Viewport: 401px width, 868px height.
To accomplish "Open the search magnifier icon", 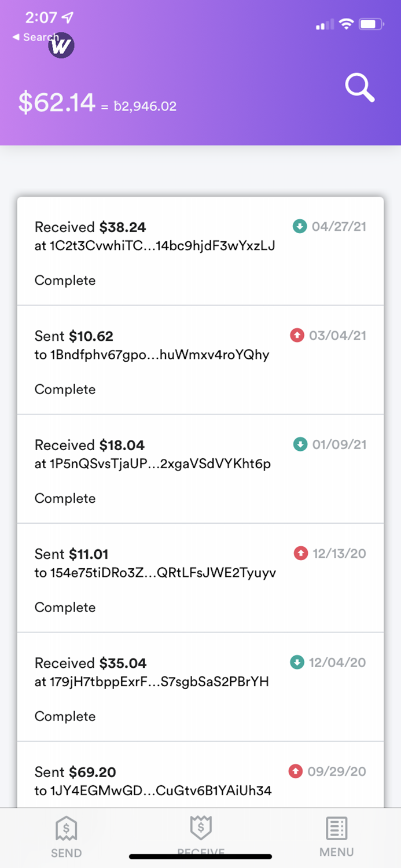I will point(359,87).
